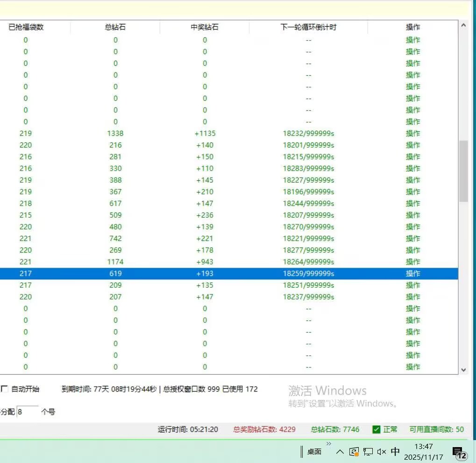Image resolution: width=476 pixels, height=463 pixels.
Task: Open 操作 for the row with countdown 18277/999999s
Action: 413,250
